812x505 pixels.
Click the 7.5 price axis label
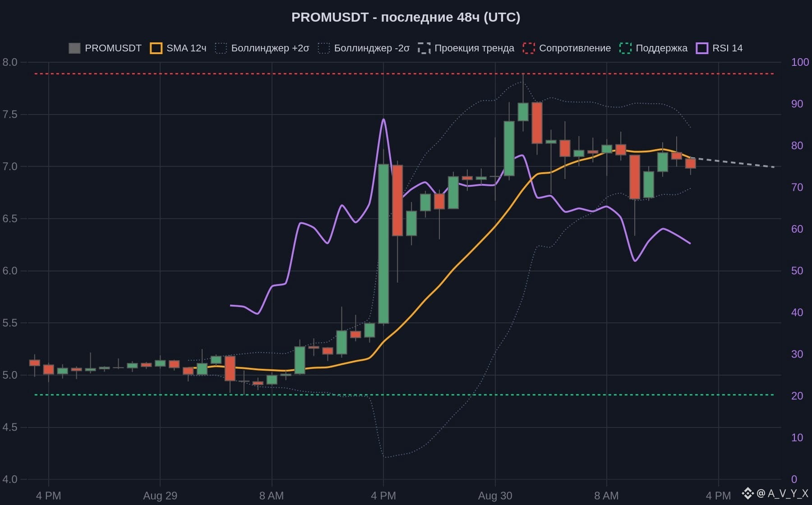(10, 115)
